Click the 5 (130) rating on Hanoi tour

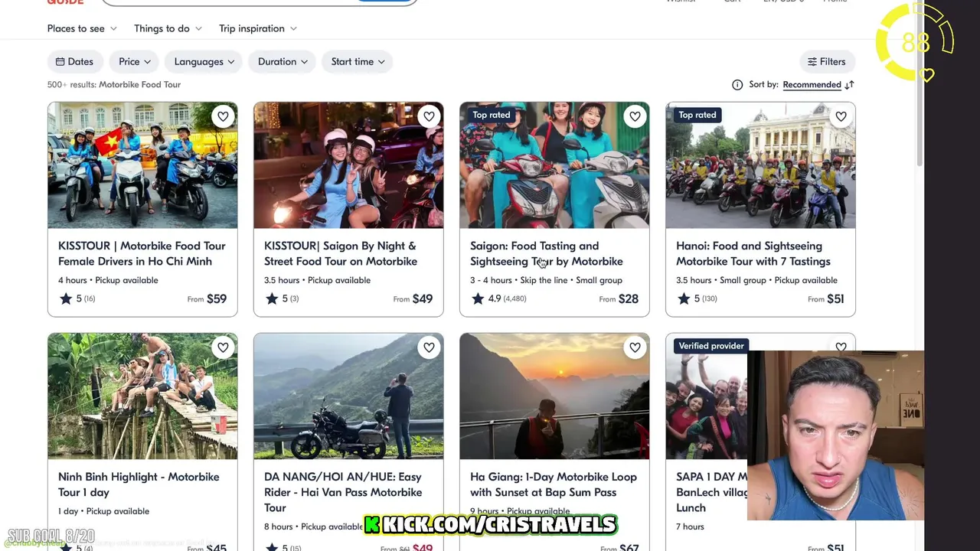(x=697, y=298)
